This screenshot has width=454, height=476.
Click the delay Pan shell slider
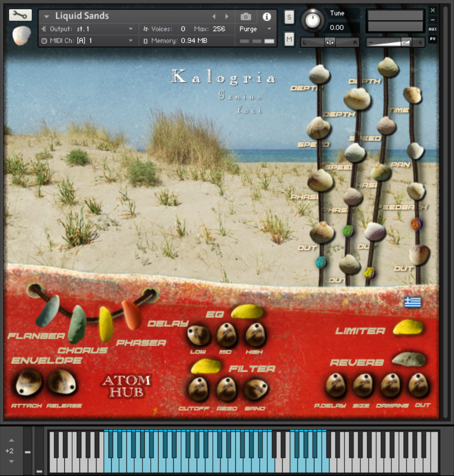[415, 151]
